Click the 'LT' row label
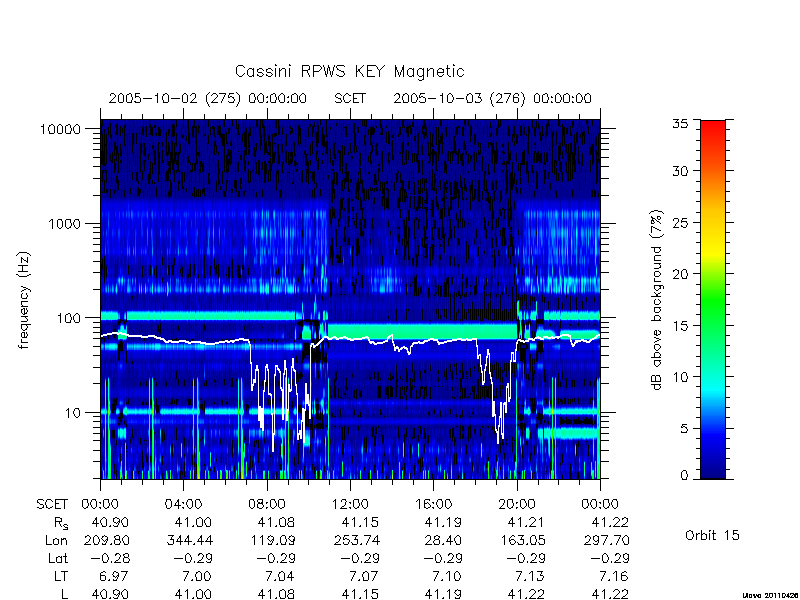The width and height of the screenshot is (800, 600). 61,576
